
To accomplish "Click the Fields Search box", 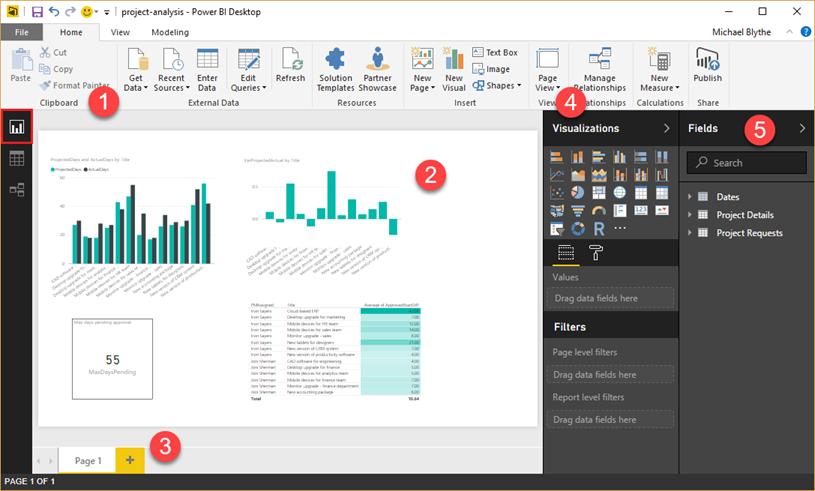I will pyautogui.click(x=747, y=163).
